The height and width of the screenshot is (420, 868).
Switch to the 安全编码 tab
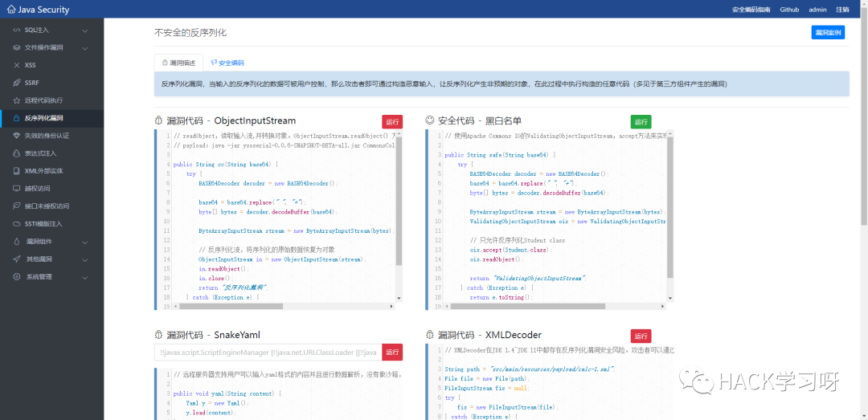pyautogui.click(x=227, y=63)
